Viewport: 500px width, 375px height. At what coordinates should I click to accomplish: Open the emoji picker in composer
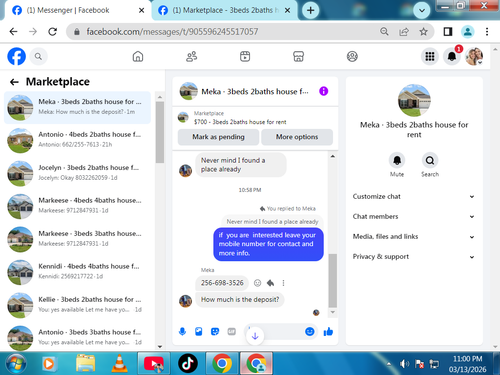pyautogui.click(x=310, y=331)
